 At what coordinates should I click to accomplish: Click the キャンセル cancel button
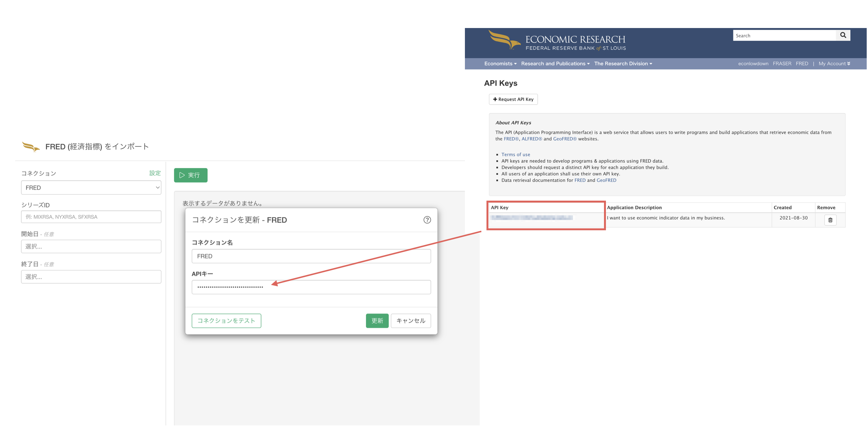(x=411, y=320)
